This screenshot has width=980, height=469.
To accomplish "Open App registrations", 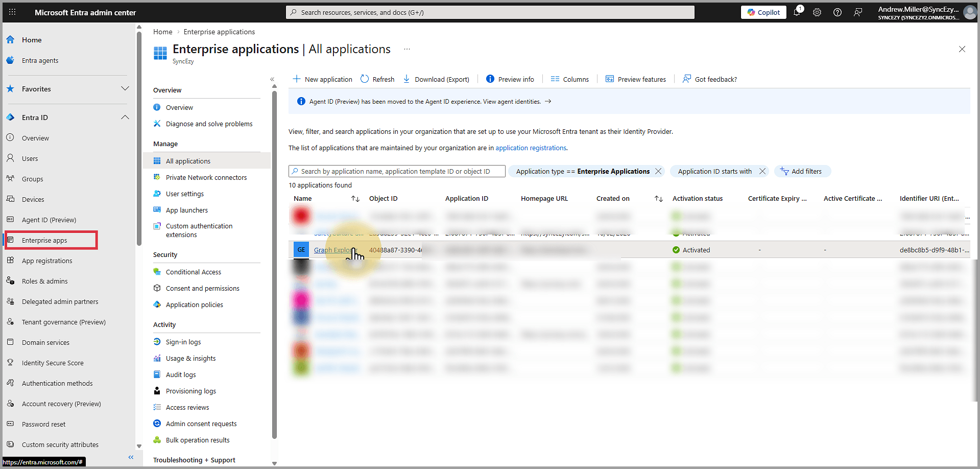I will (47, 261).
